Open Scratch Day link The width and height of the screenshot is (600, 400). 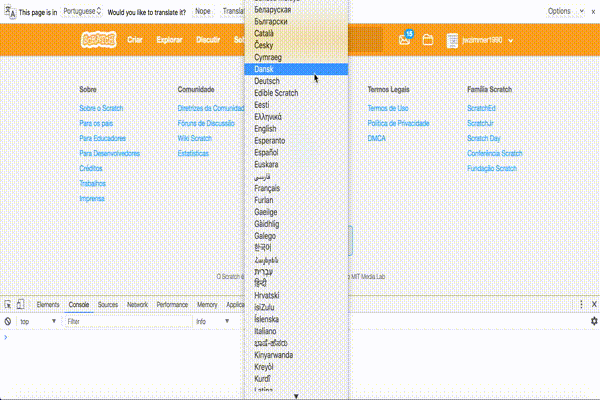(x=484, y=138)
